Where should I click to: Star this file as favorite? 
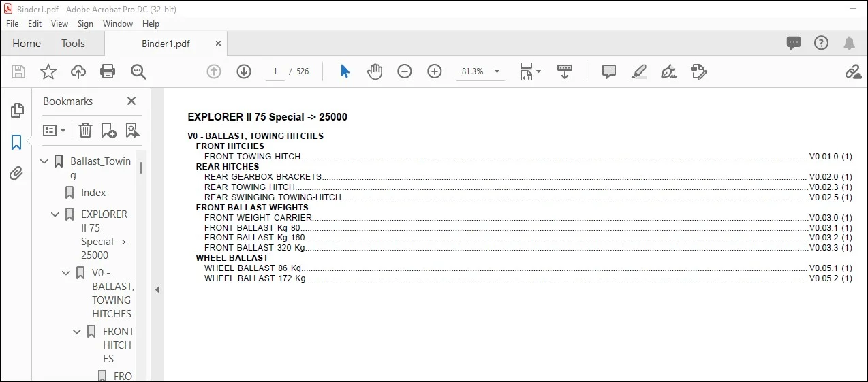point(48,71)
